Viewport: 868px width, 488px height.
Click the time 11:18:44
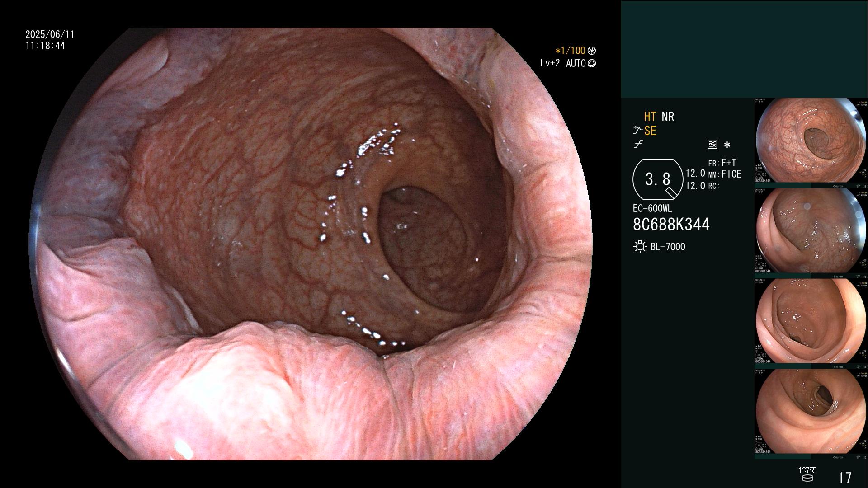click(45, 46)
